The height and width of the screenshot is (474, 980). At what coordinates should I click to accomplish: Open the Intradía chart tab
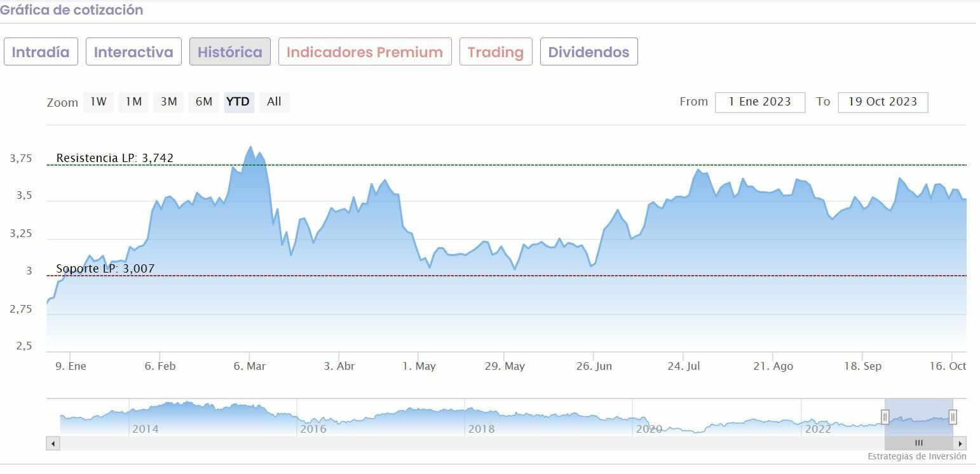[x=41, y=52]
